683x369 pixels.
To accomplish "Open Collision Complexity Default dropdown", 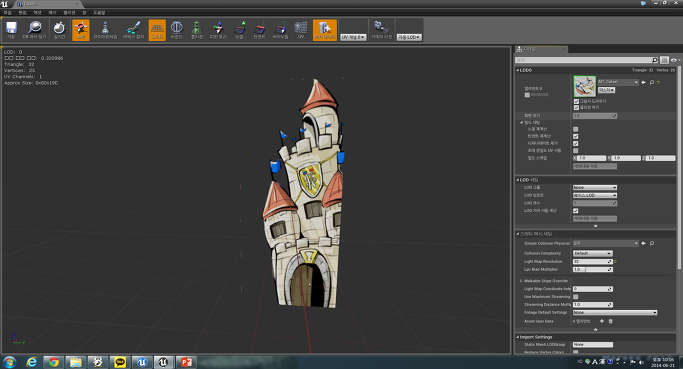I will click(592, 253).
